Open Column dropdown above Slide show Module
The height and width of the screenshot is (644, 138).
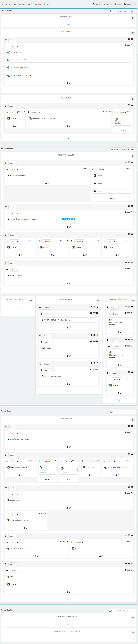click(x=14, y=169)
